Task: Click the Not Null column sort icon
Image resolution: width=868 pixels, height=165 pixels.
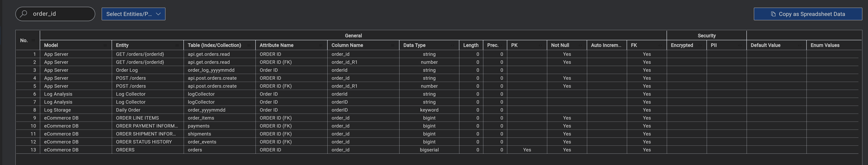Action: point(580,45)
